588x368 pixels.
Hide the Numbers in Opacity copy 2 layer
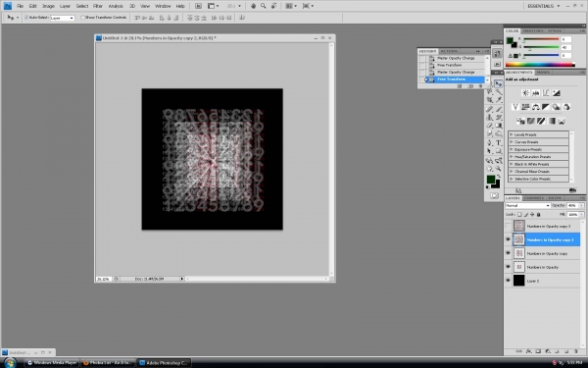[x=508, y=239]
